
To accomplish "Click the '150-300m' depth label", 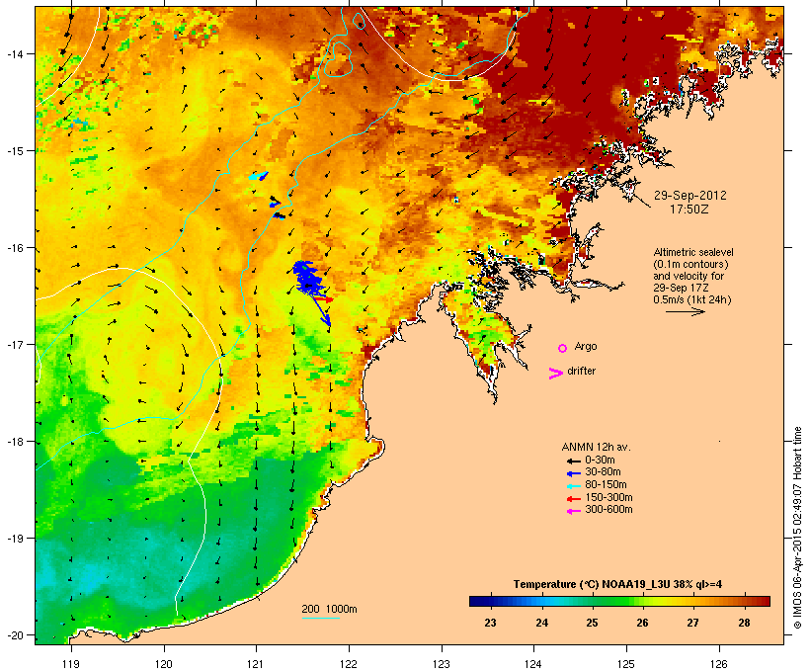I will pos(608,497).
